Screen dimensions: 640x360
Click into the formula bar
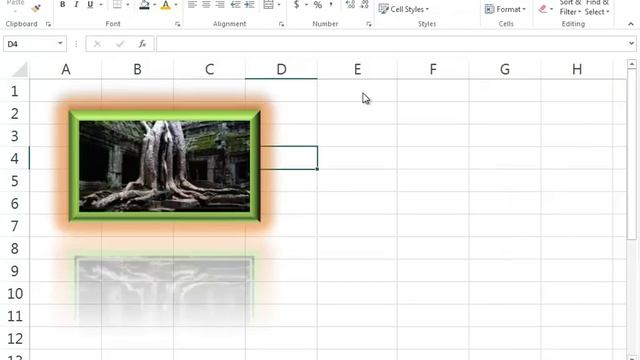tap(391, 44)
